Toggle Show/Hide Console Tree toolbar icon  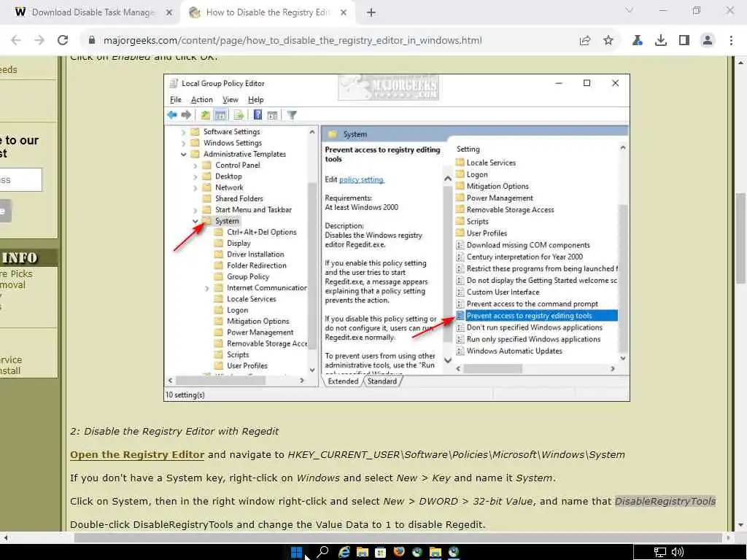pos(220,114)
